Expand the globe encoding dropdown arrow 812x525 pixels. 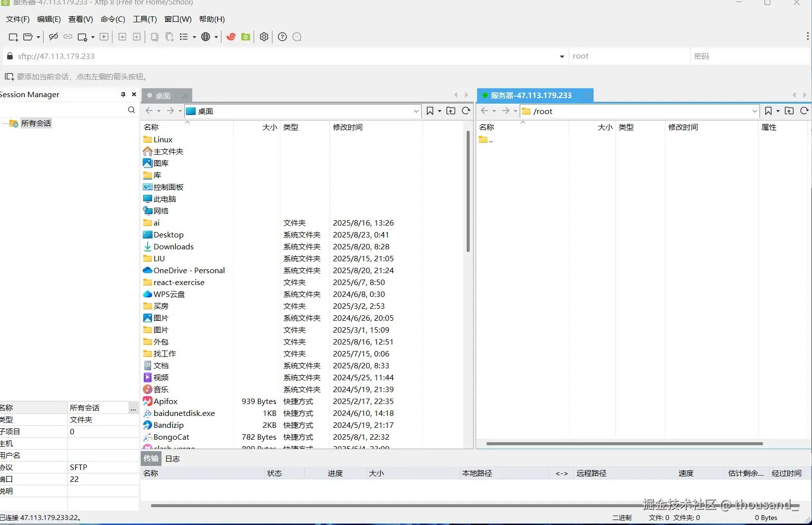(216, 37)
